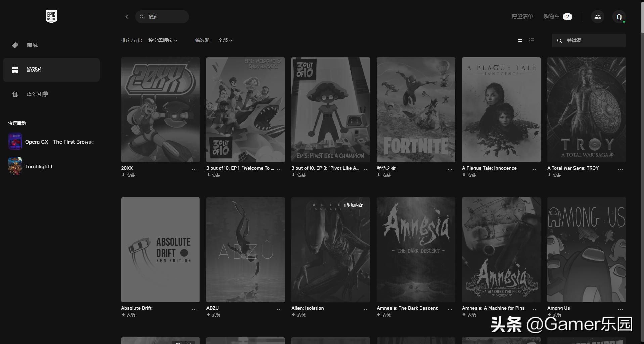This screenshot has width=644, height=344.
Task: Open 3 out of 10 EP 3 cover
Action: click(331, 110)
